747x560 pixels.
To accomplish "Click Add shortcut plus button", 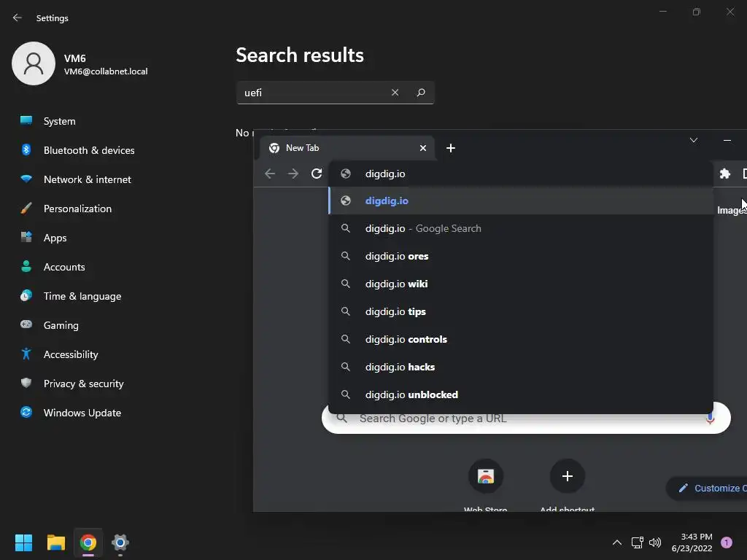I will click(567, 476).
